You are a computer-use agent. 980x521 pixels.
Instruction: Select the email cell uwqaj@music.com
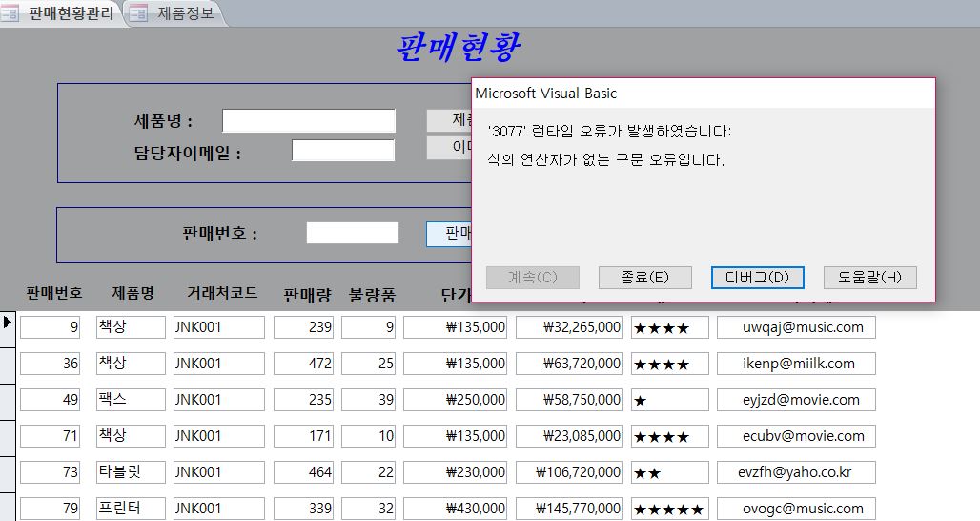point(795,327)
